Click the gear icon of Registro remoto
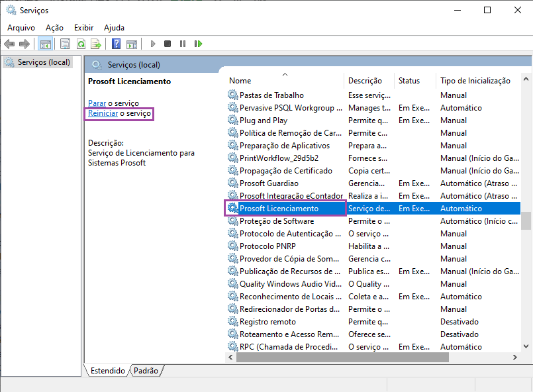The image size is (533, 392). [233, 322]
